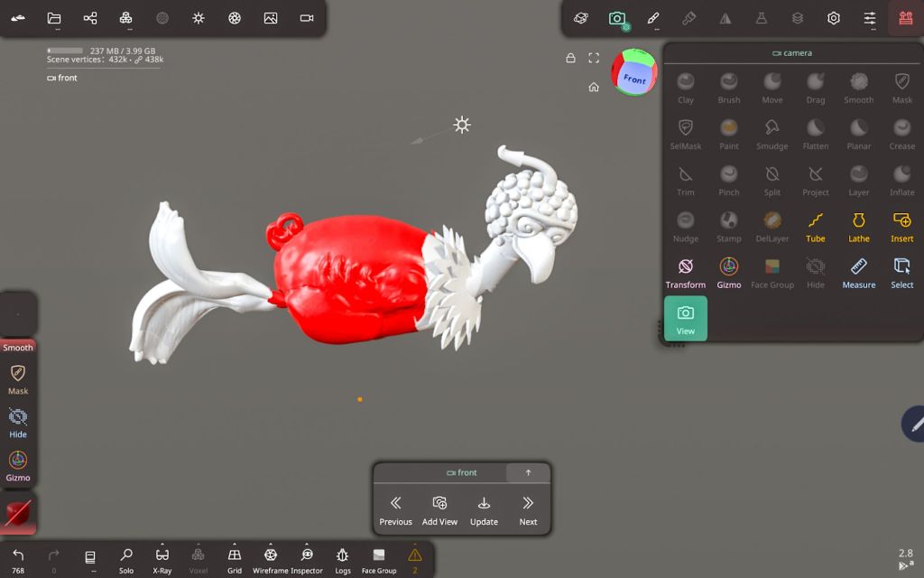
Task: Click the red material sphere swatch
Action: (x=18, y=514)
